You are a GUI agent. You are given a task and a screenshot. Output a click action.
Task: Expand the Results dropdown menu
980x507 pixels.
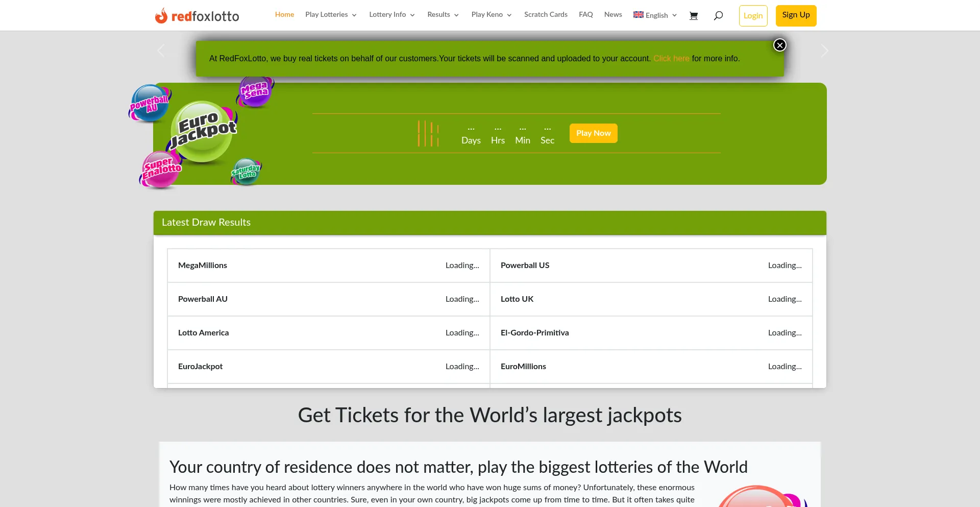[x=443, y=15]
